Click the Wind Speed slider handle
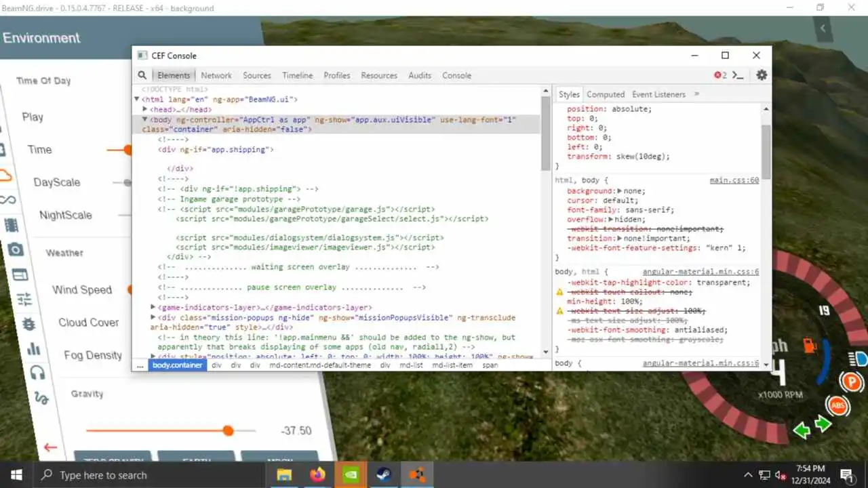This screenshot has height=488, width=868. [130, 289]
